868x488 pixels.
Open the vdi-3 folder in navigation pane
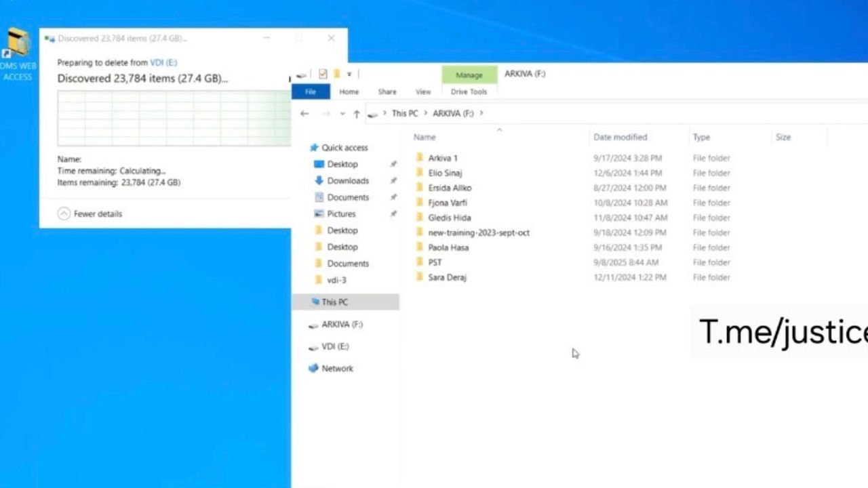tap(336, 280)
